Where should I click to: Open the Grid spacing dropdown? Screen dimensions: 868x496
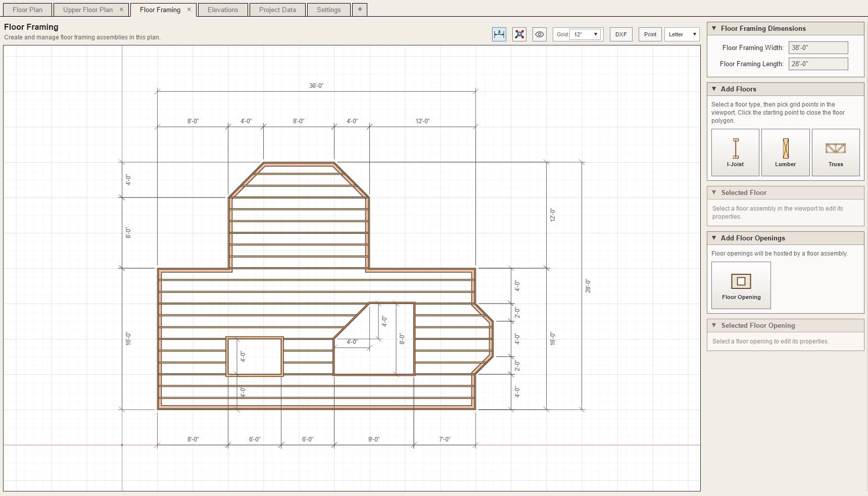tap(585, 34)
